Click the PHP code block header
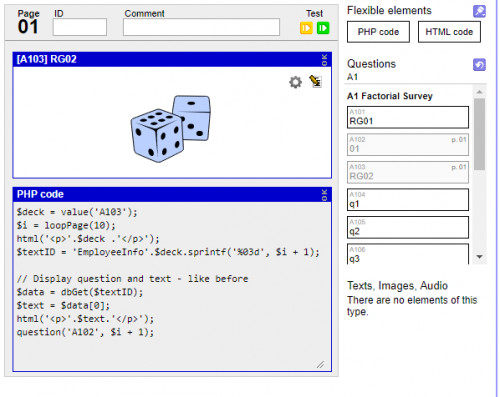The image size is (500, 397). 172,194
